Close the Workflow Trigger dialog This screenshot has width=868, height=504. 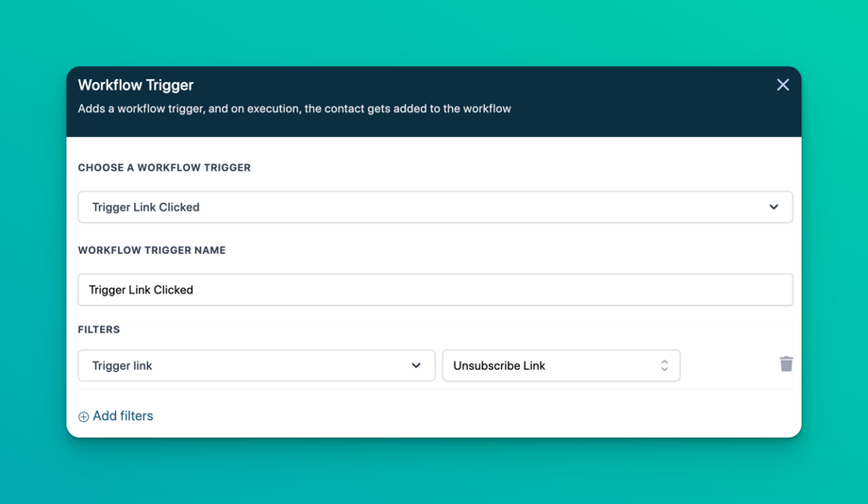[782, 85]
